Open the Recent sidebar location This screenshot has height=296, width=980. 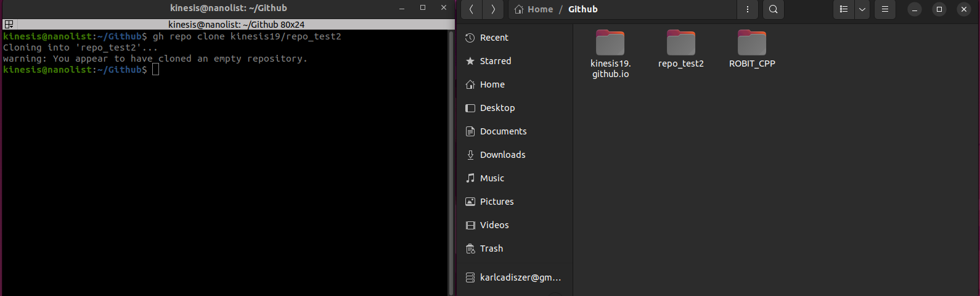click(515, 38)
